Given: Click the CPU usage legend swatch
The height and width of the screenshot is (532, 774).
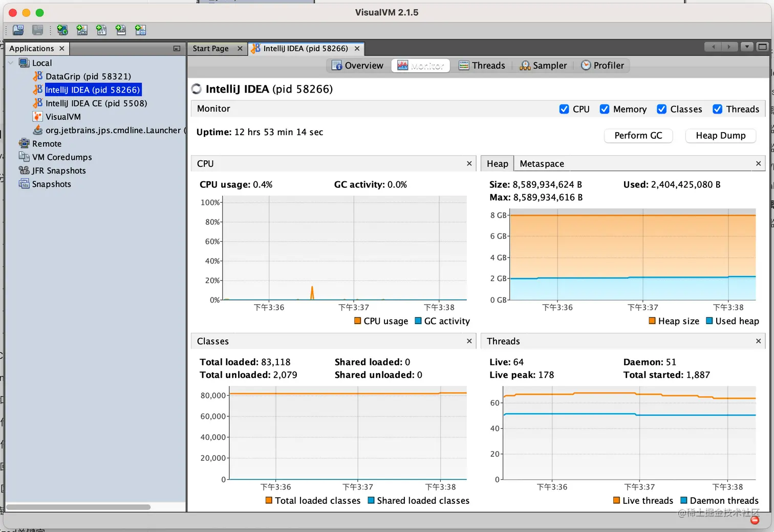Looking at the screenshot, I should pos(358,321).
